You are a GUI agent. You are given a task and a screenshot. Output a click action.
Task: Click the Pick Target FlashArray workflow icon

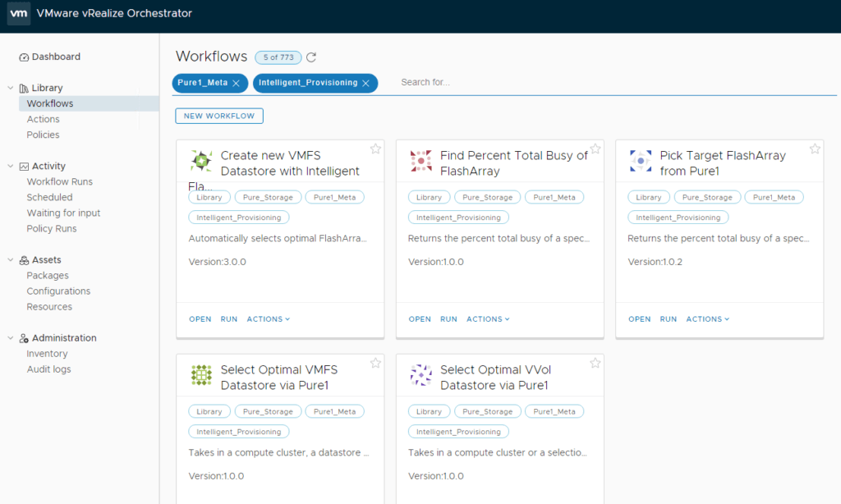641,161
